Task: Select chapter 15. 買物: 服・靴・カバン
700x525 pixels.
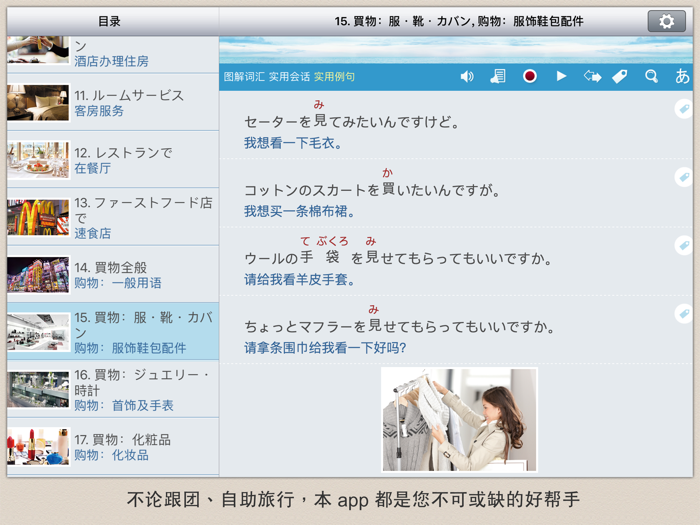Action: click(x=113, y=332)
